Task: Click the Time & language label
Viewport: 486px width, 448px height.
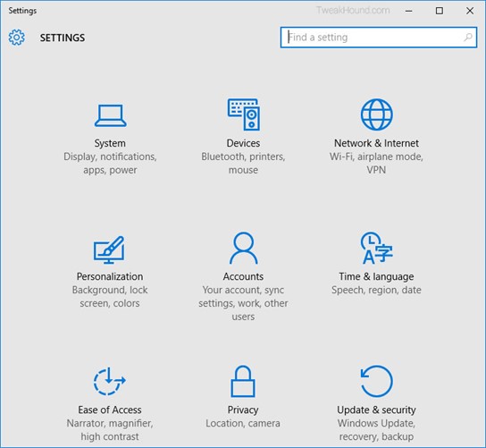Action: pyautogui.click(x=376, y=276)
